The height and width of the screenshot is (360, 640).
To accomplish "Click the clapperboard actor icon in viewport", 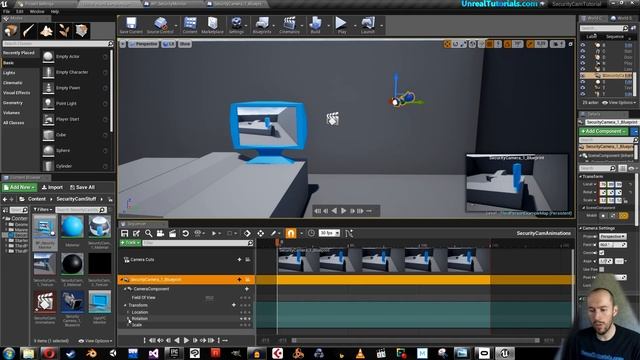I will pyautogui.click(x=333, y=119).
